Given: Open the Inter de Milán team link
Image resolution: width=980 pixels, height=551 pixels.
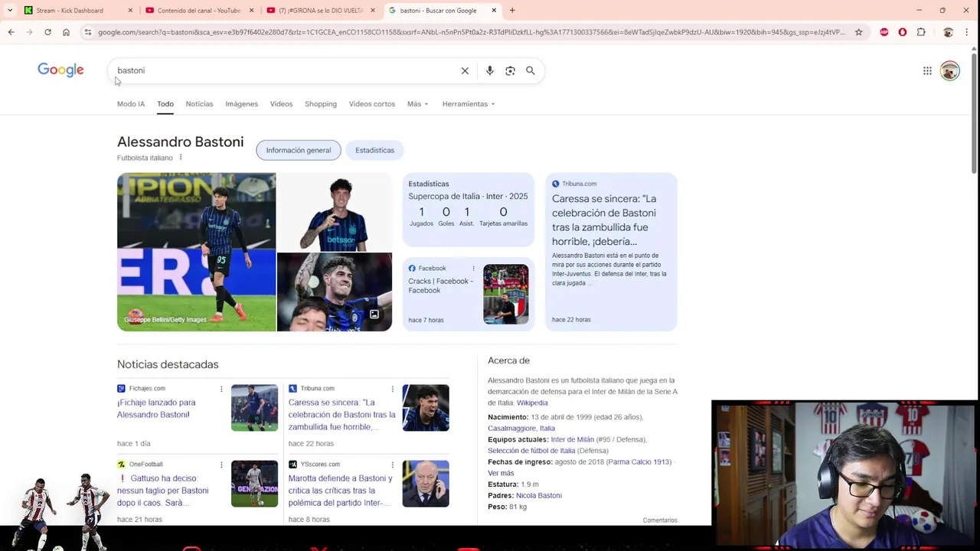Looking at the screenshot, I should [x=572, y=439].
